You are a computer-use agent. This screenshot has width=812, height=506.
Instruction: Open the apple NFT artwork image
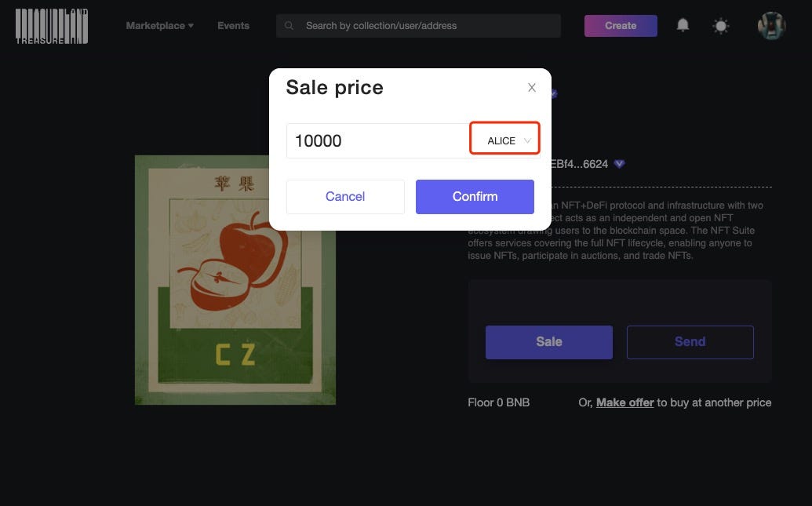[235, 279]
